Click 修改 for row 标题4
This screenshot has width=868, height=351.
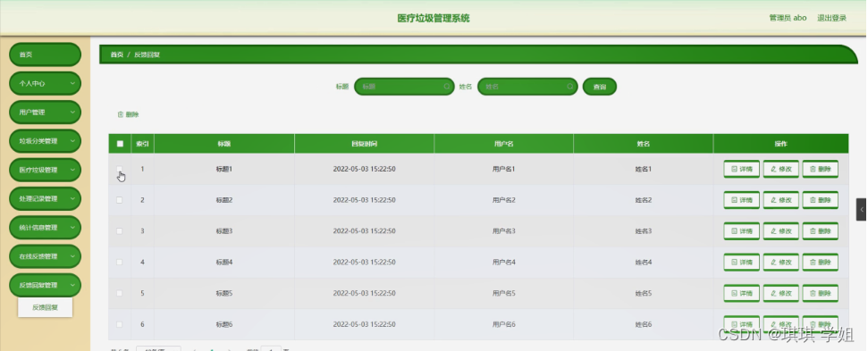point(780,262)
